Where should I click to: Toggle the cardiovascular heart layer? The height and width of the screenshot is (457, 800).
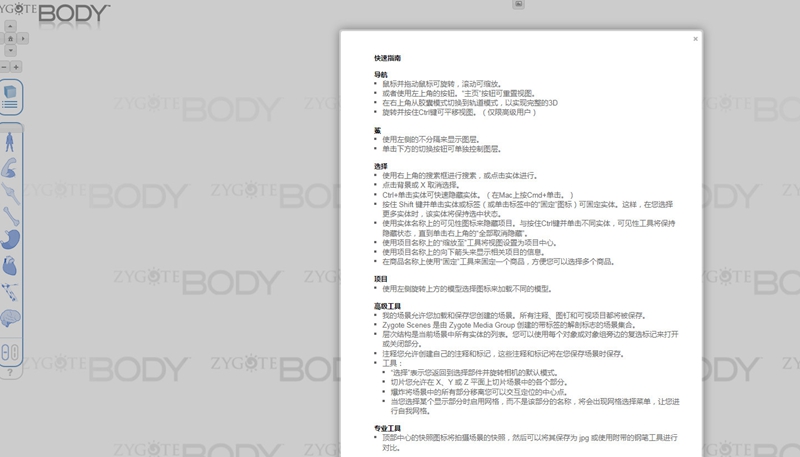click(x=10, y=266)
